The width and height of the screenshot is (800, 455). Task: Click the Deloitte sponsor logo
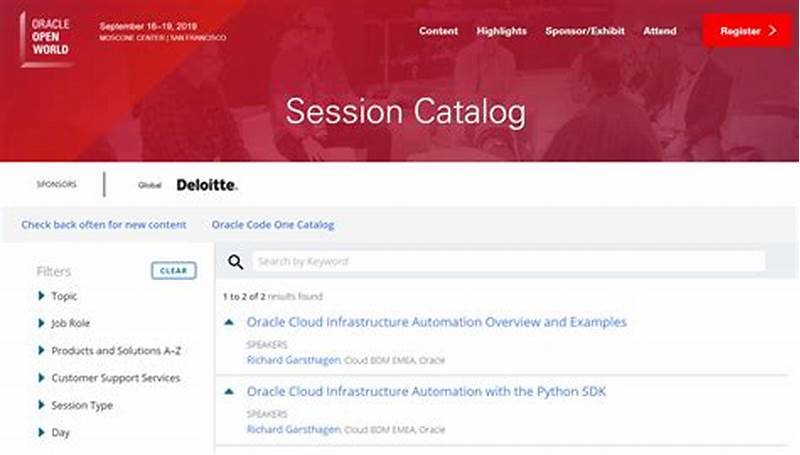(x=207, y=185)
